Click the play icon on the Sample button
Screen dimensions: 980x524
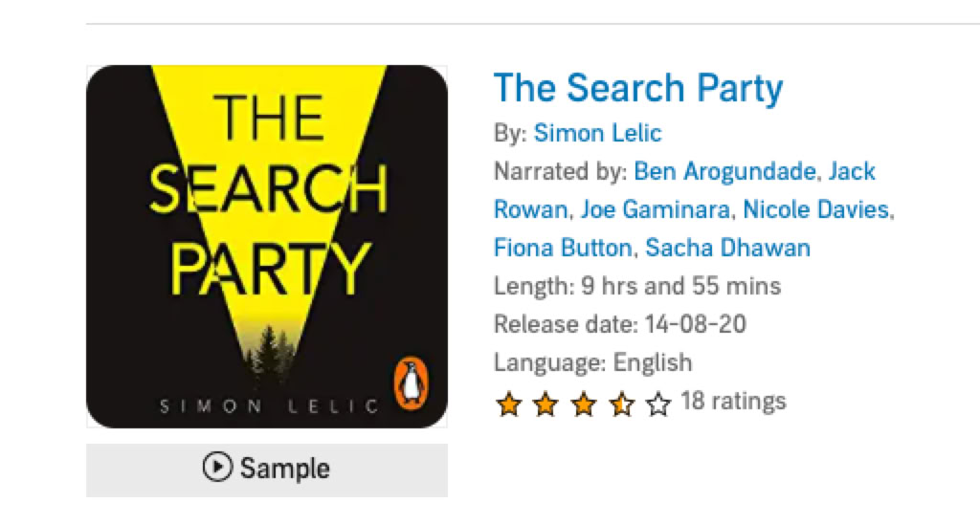click(217, 468)
